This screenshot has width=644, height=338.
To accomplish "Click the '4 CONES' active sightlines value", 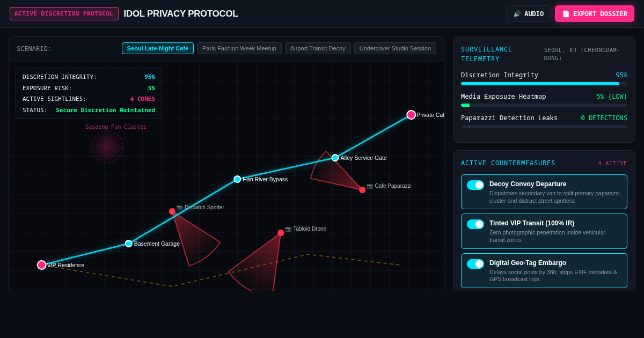I will point(142,99).
